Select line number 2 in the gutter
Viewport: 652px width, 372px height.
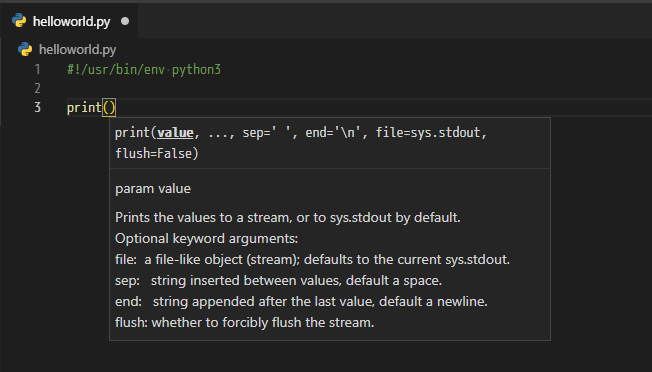point(37,89)
